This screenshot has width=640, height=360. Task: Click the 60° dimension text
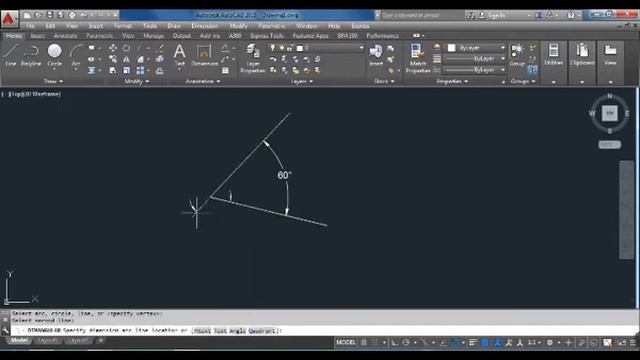[284, 175]
